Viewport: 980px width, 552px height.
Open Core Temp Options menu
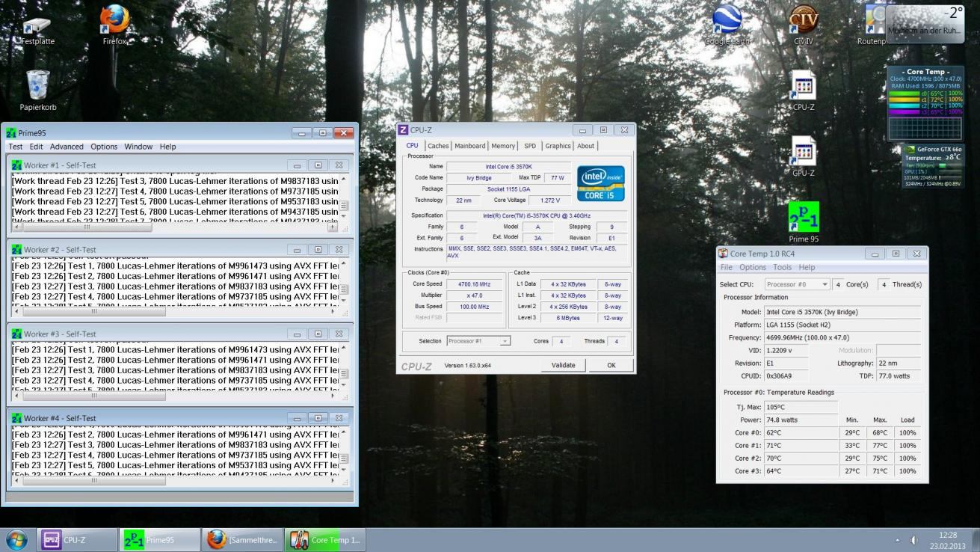[753, 267]
